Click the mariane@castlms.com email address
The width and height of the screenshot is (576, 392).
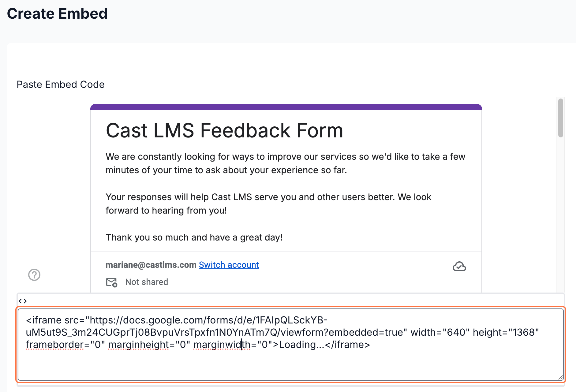151,265
